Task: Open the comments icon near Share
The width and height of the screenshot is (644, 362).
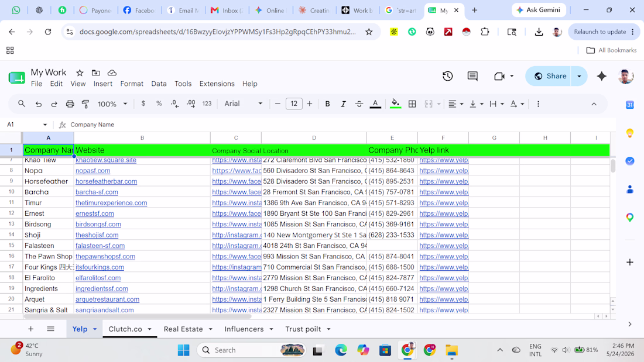Action: click(472, 76)
